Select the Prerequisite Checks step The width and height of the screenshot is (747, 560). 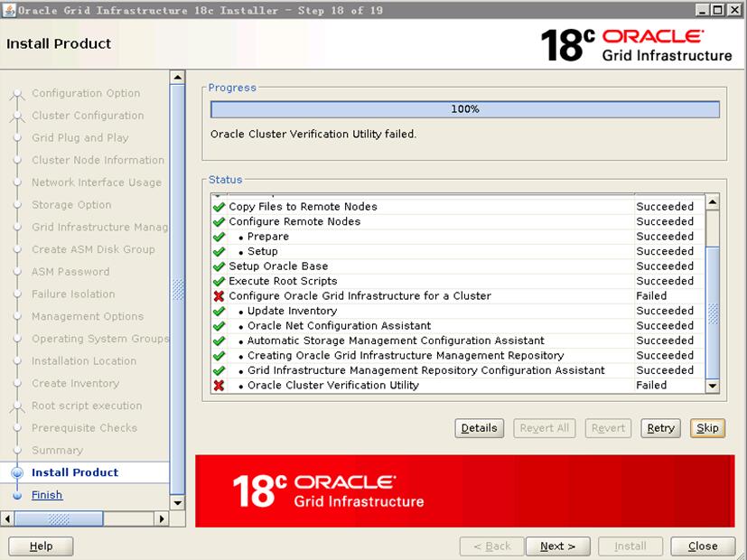tap(84, 428)
